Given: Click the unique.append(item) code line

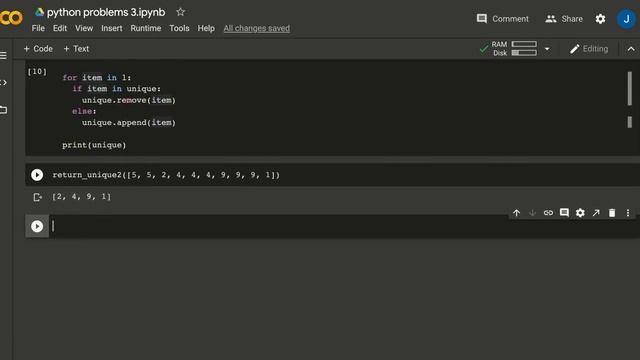Looking at the screenshot, I should (x=129, y=122).
